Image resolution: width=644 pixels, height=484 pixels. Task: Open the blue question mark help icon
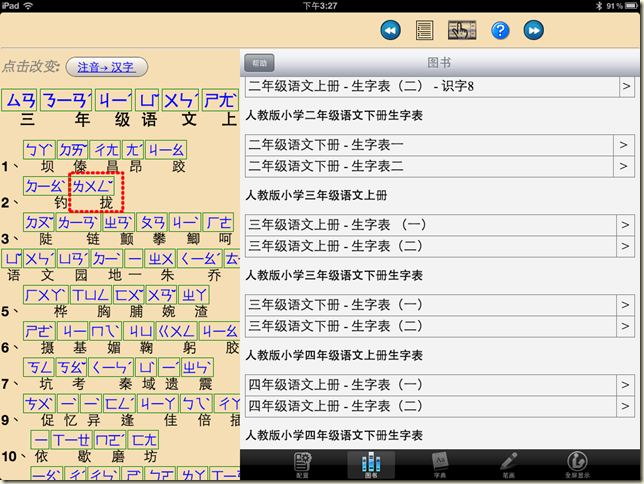(500, 30)
